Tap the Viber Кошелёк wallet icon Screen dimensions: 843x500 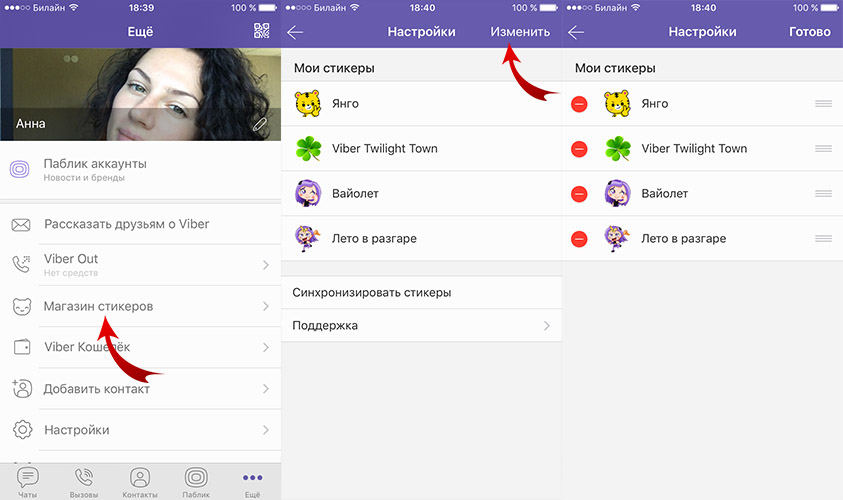(x=22, y=347)
